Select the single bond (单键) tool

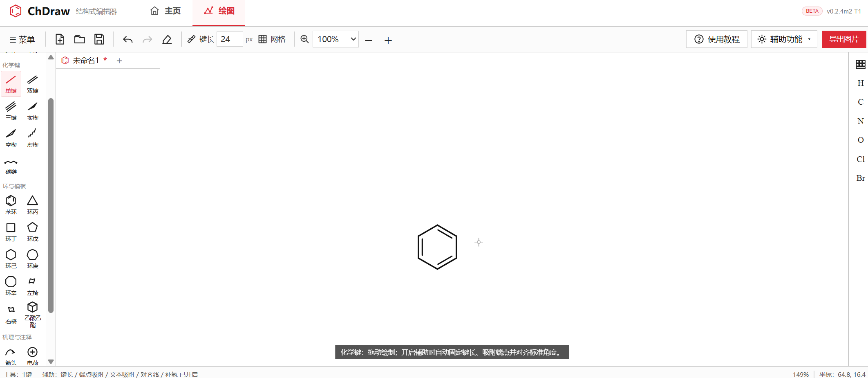click(11, 84)
